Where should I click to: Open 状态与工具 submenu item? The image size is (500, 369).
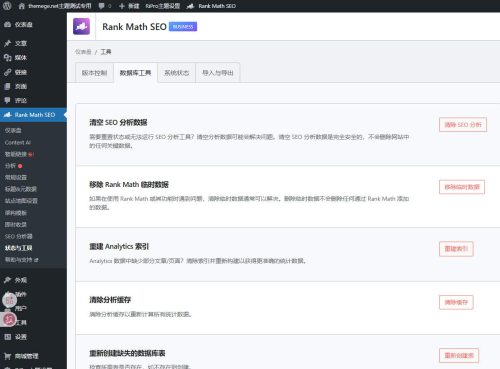18,248
